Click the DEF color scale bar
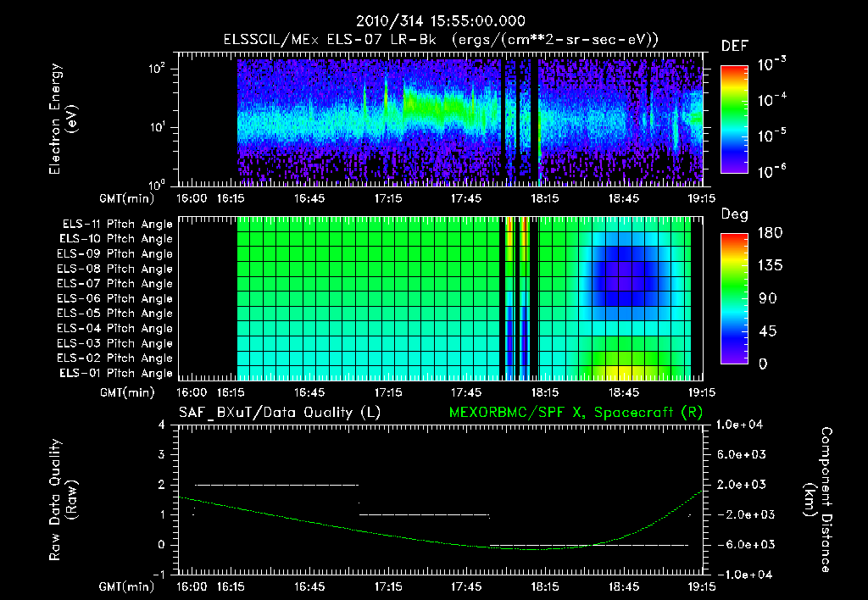Viewport: 868px width, 600px height. tap(734, 119)
